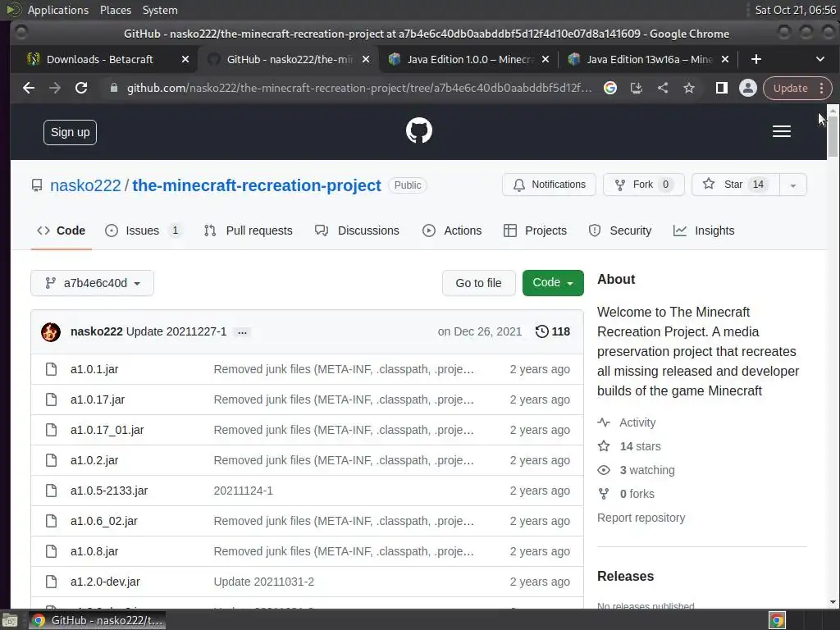Screen dimensions: 840x630
Task: Click file icon beside a1.0.1.jar
Action: pos(51,369)
